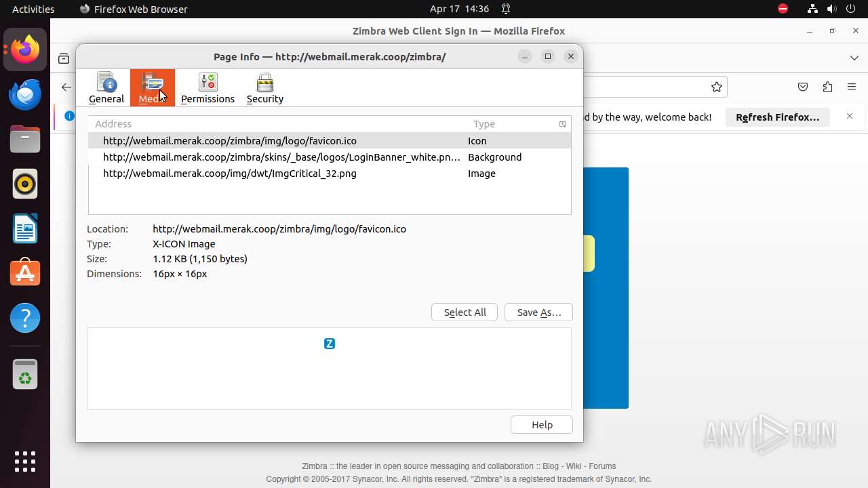This screenshot has height=488, width=868.
Task: Select the X-ICON Image type value
Action: point(184,244)
